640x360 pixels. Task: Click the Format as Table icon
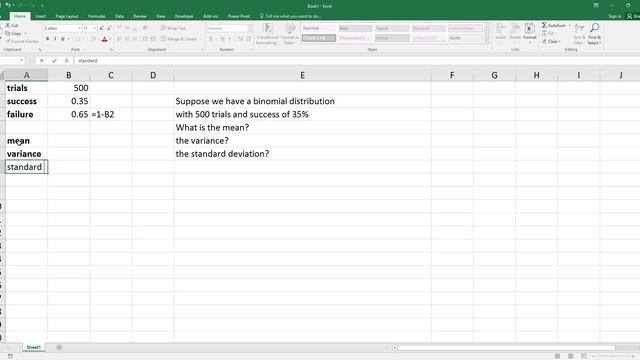(x=290, y=29)
